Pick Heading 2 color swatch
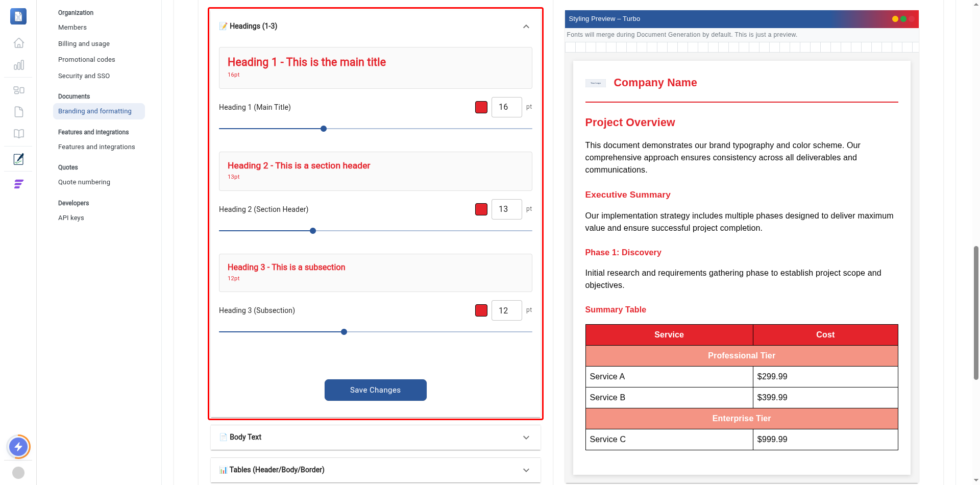Screen dimensions: 980x485 pyautogui.click(x=481, y=209)
